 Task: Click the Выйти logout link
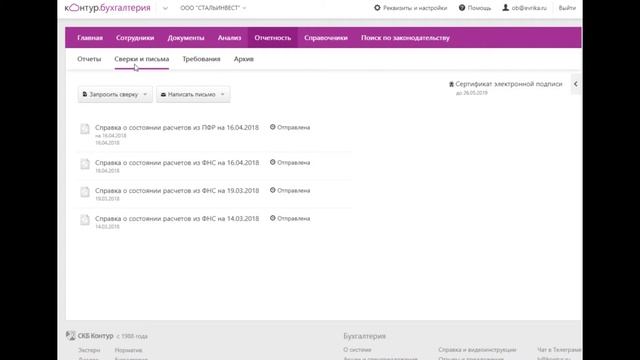pyautogui.click(x=567, y=8)
